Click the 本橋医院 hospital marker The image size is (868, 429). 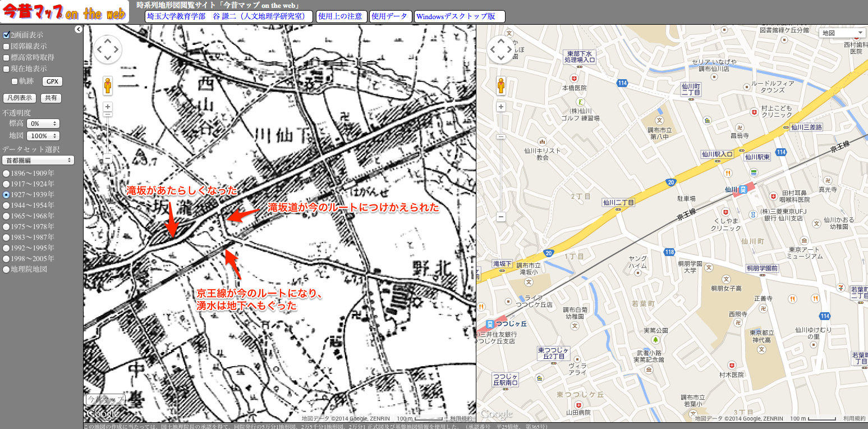coord(574,79)
